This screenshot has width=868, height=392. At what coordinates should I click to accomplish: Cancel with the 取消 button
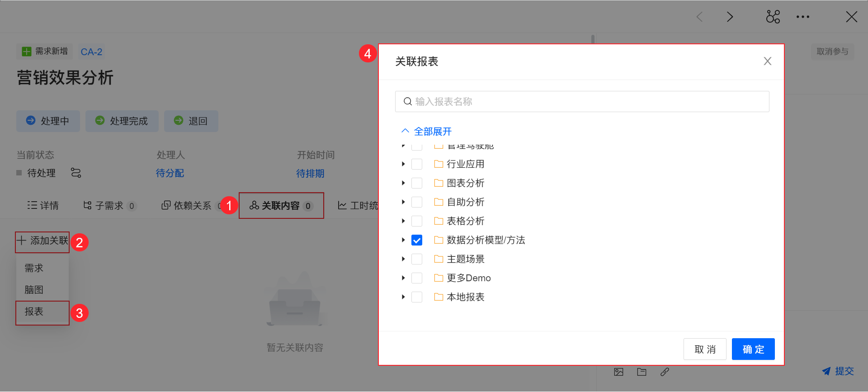(705, 349)
